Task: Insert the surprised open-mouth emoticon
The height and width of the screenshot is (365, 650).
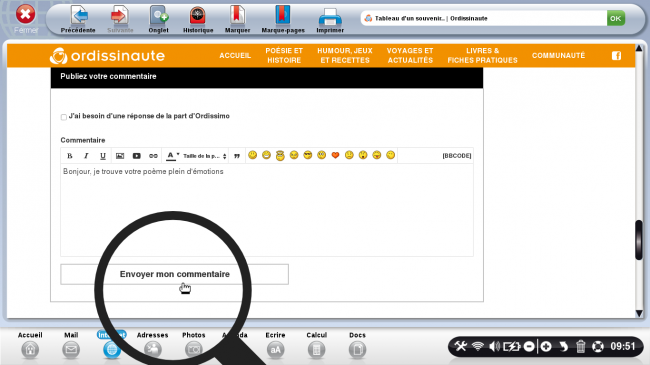Action: point(363,155)
